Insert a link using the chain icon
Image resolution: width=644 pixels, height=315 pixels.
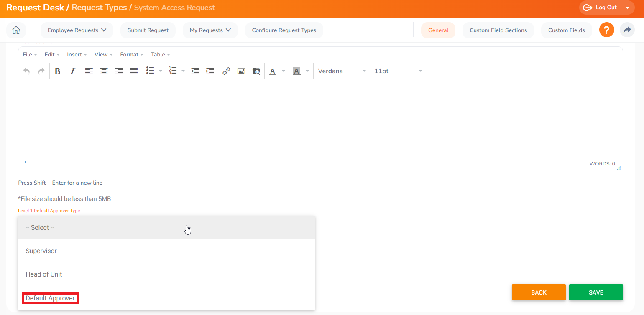tap(226, 71)
